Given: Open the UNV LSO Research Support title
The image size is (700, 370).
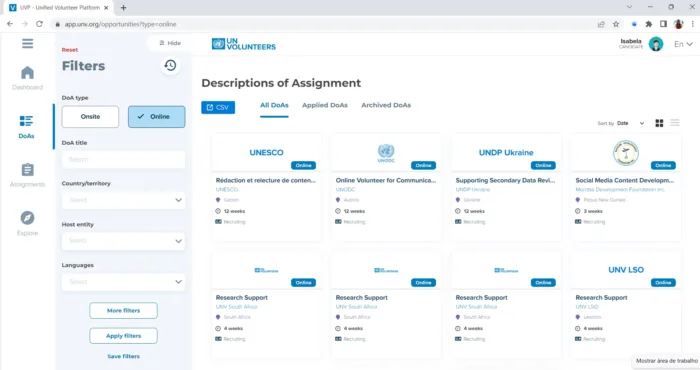Looking at the screenshot, I should click(x=601, y=298).
